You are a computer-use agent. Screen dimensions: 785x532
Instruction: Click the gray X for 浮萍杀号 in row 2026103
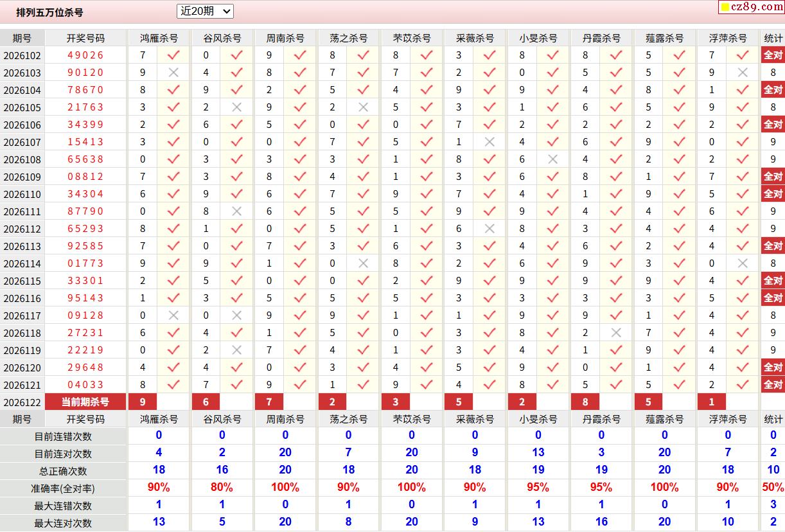pyautogui.click(x=743, y=73)
